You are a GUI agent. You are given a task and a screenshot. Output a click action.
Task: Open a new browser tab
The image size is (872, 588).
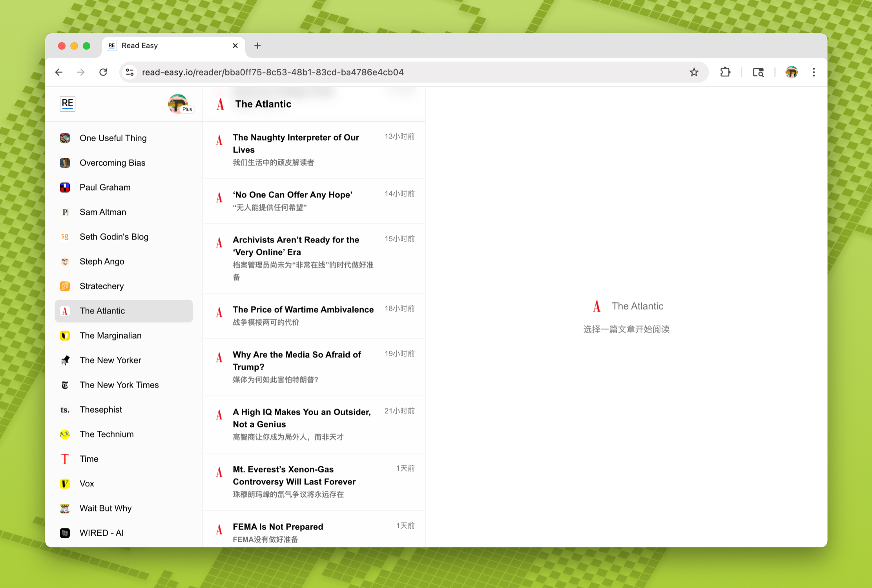click(x=257, y=46)
